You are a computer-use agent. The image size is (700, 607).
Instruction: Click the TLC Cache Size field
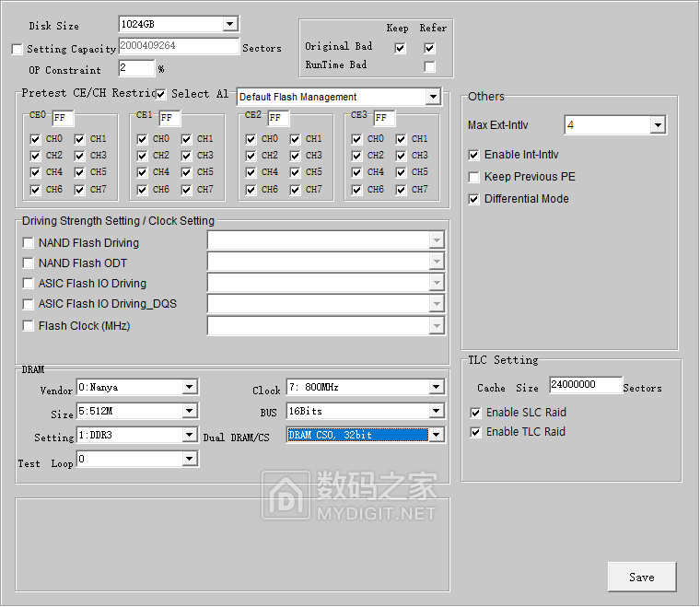point(585,385)
